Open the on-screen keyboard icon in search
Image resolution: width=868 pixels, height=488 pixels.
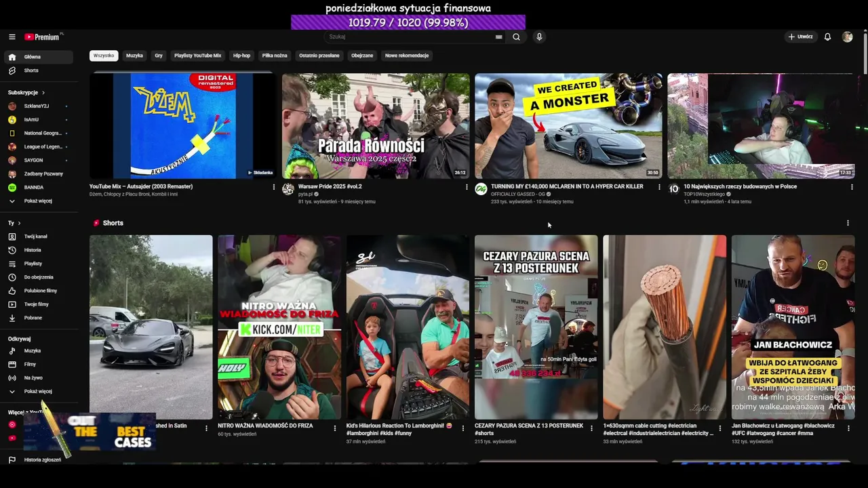coord(499,37)
